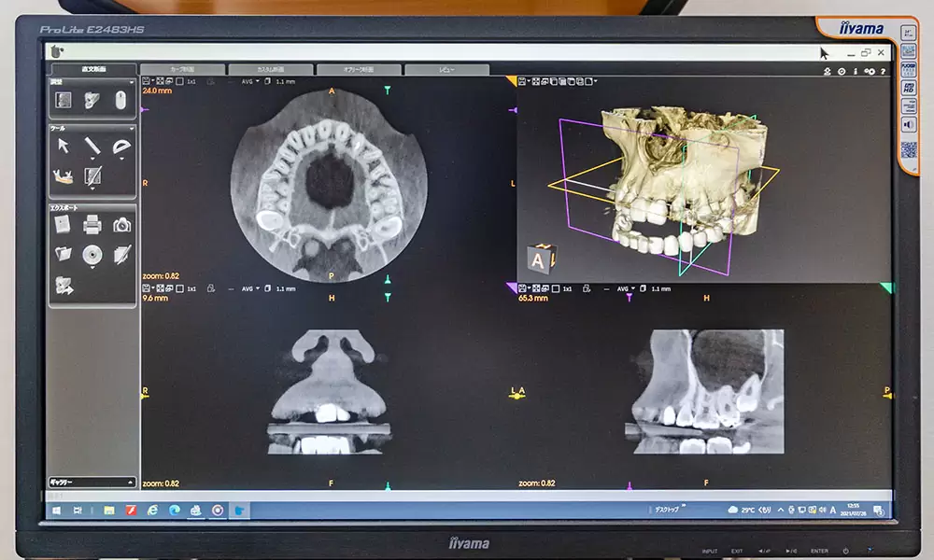Open the AVG dropdown in sagittal view
This screenshot has width=934, height=560.
pos(626,288)
